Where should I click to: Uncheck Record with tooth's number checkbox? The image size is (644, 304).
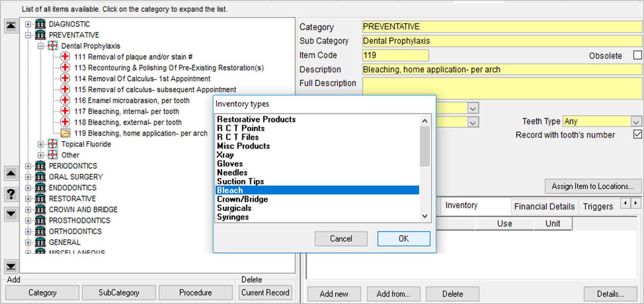[637, 135]
